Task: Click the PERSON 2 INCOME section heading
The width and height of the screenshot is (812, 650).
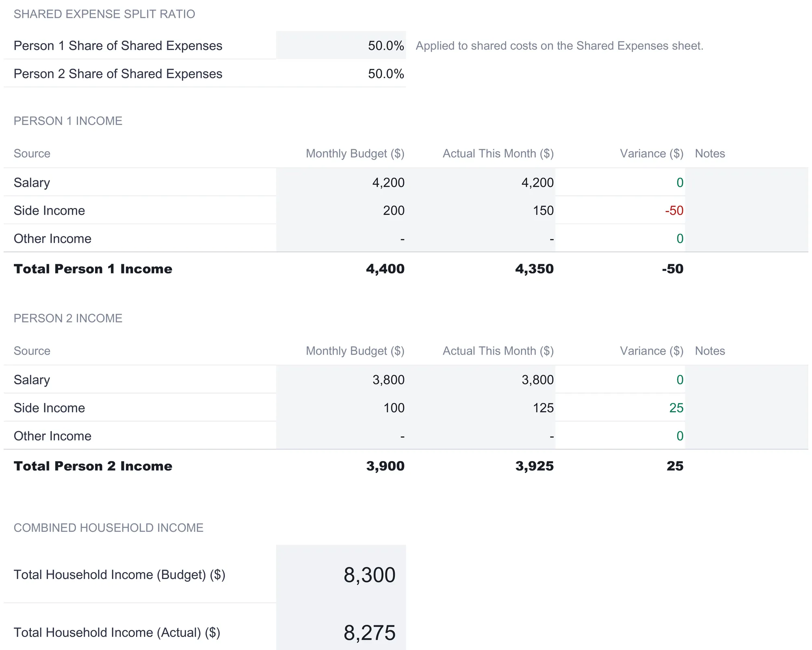Action: (68, 318)
